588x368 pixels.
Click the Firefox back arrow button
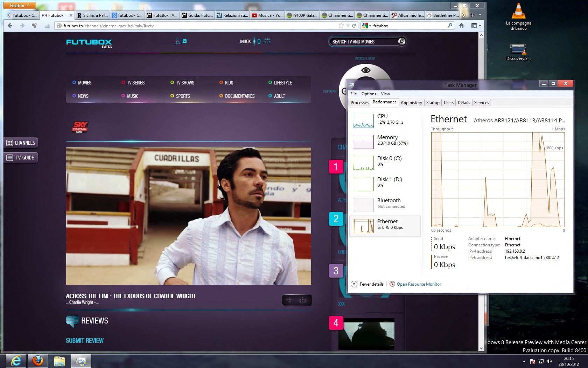coord(10,26)
